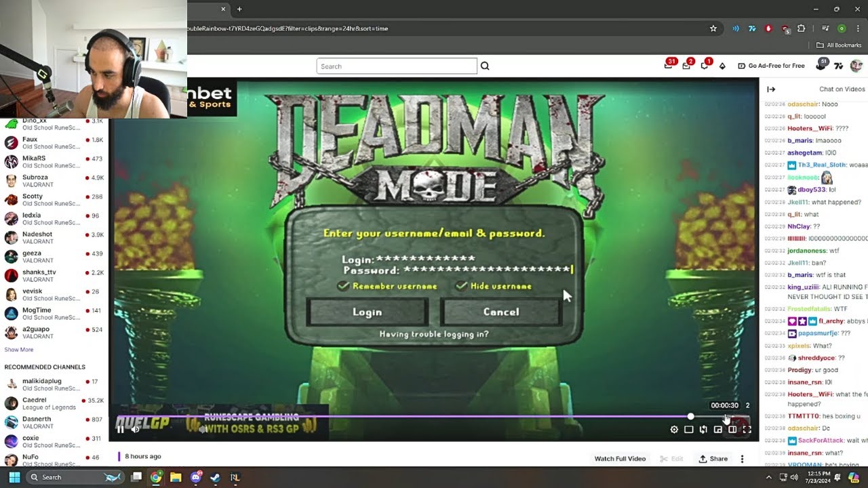Collapse the Chat on Videos panel
Viewport: 868px width, 488px height.
tap(771, 89)
